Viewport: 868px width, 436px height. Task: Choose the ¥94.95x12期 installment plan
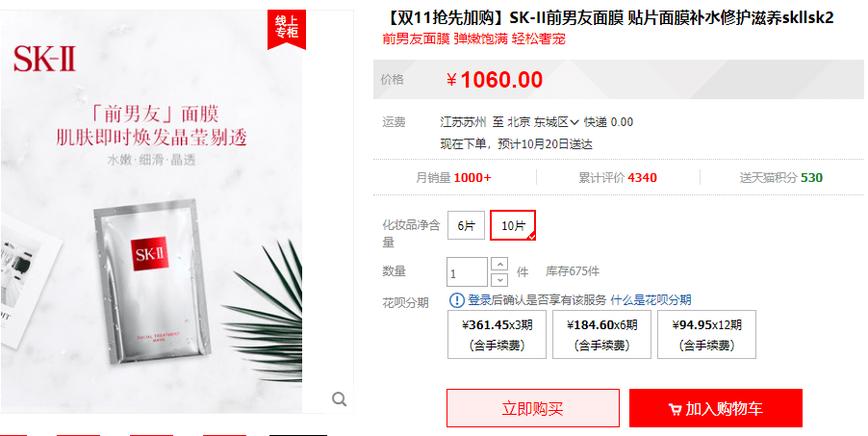(x=707, y=335)
